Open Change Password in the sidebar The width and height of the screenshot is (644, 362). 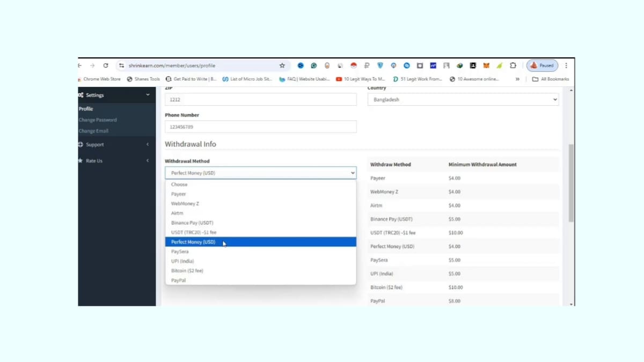(98, 120)
